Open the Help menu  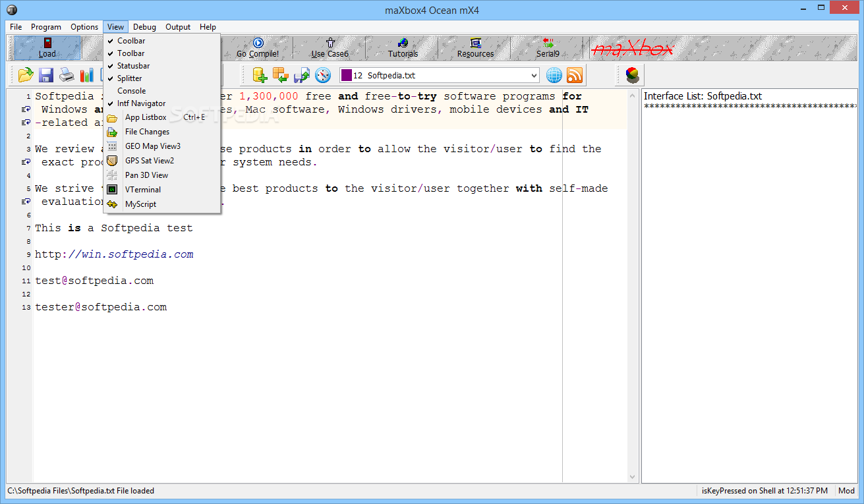(208, 27)
